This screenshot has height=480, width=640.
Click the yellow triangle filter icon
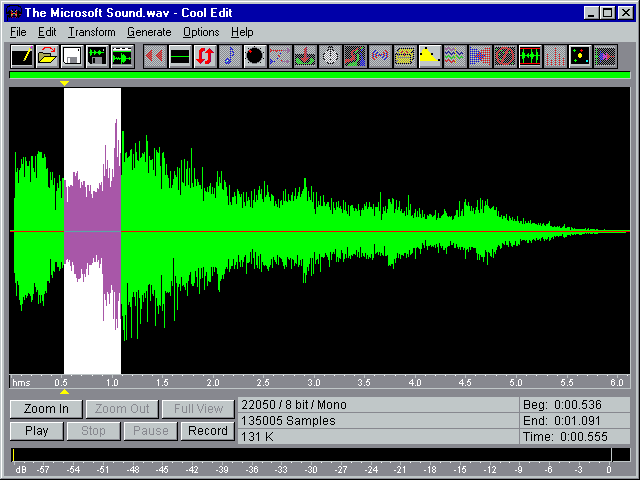430,56
